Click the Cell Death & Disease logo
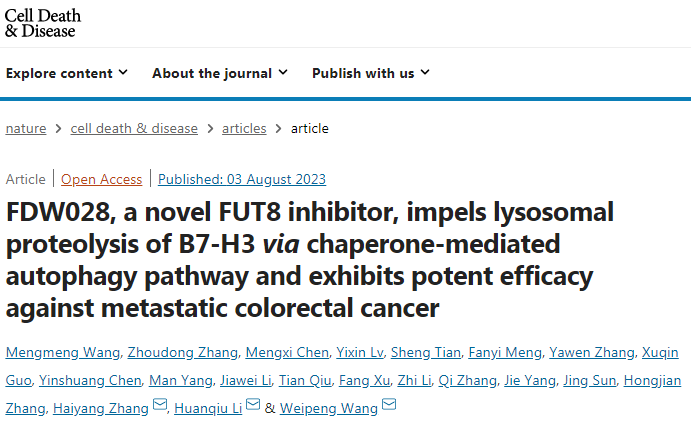This screenshot has height=423, width=691. click(43, 23)
